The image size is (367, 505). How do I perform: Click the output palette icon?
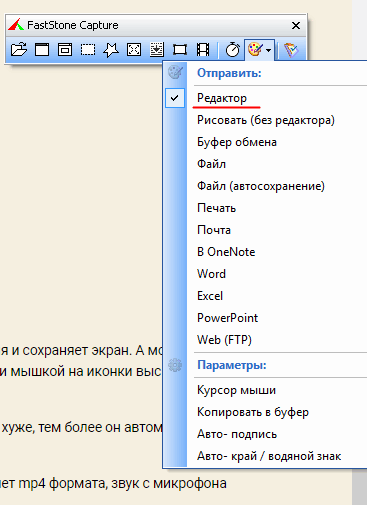pyautogui.click(x=255, y=50)
